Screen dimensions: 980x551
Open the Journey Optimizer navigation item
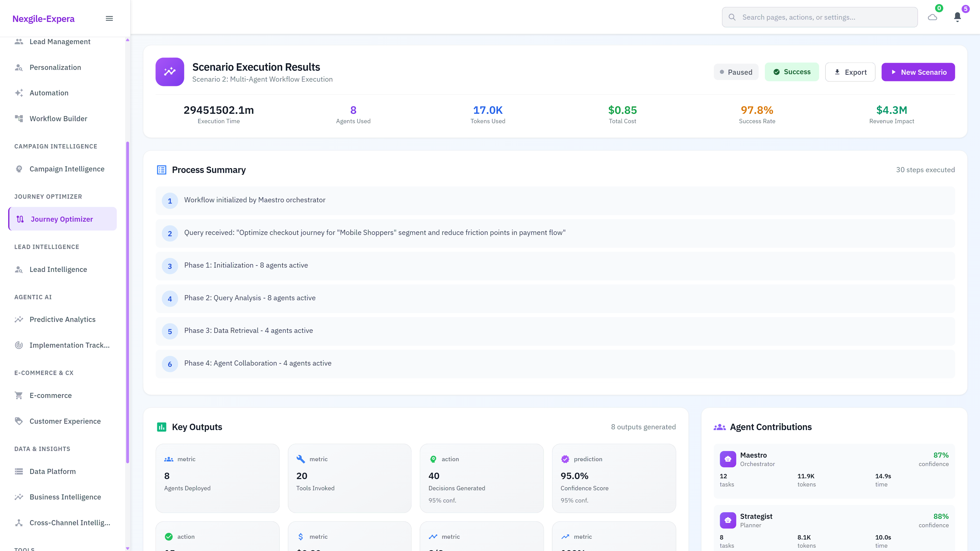(x=62, y=219)
